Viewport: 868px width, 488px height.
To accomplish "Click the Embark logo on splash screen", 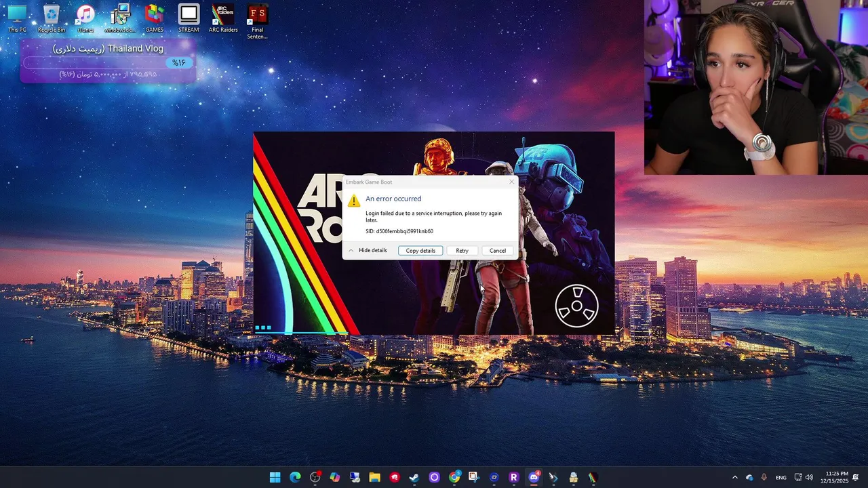I will click(576, 306).
